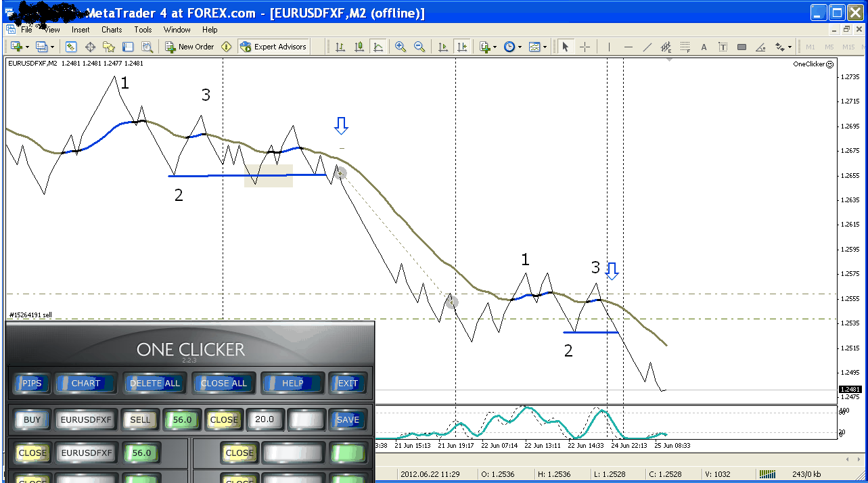868x483 pixels.
Task: Toggle the Auto Scroll chart icon
Action: pos(443,47)
